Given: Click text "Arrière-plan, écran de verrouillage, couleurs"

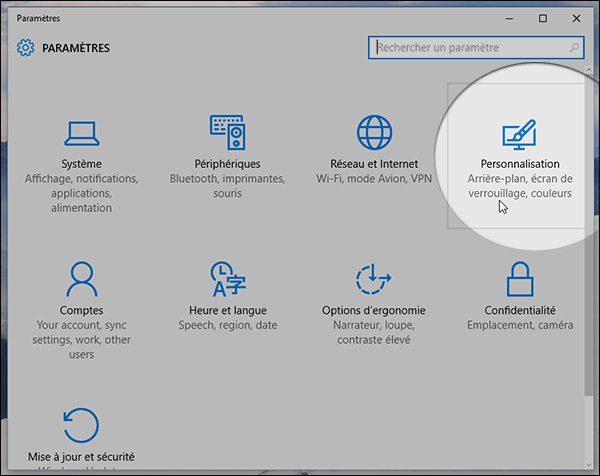Looking at the screenshot, I should coord(520,186).
